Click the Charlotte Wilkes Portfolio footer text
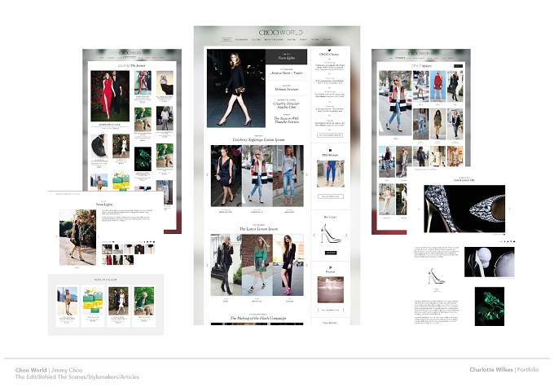 [503, 369]
